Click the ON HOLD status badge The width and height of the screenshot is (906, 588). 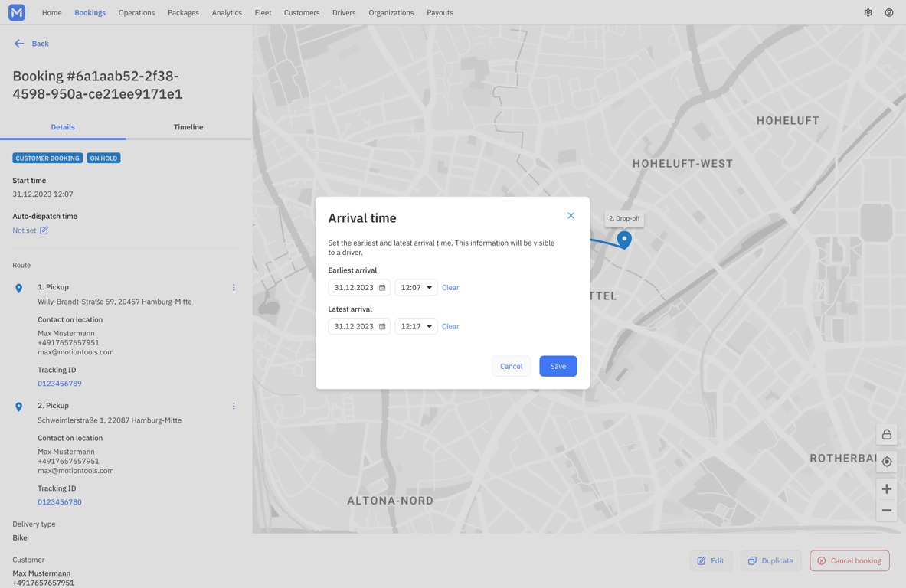[x=103, y=158]
